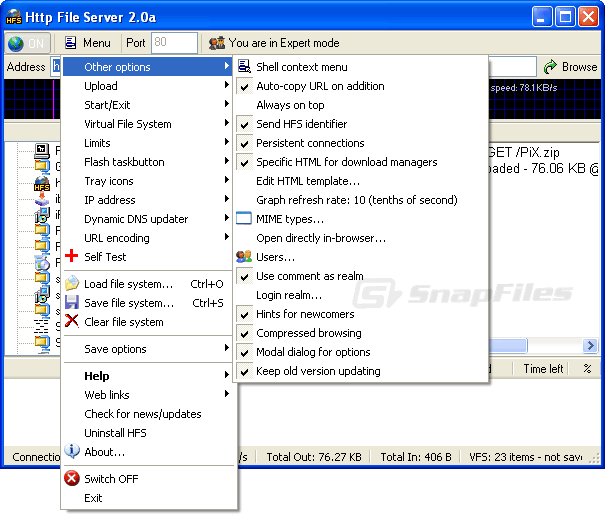Click the Shell context menu icon
Screen dimensions: 605x515
pyautogui.click(x=244, y=66)
